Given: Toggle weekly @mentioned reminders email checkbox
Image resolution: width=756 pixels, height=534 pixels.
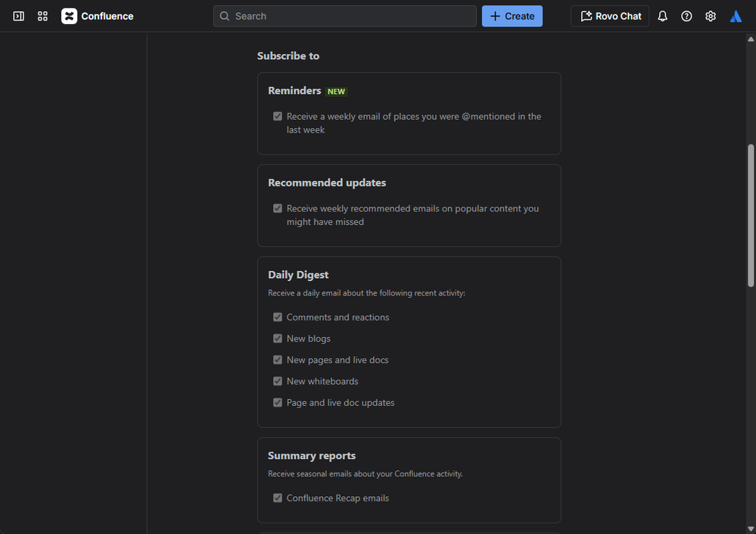Looking at the screenshot, I should [278, 116].
